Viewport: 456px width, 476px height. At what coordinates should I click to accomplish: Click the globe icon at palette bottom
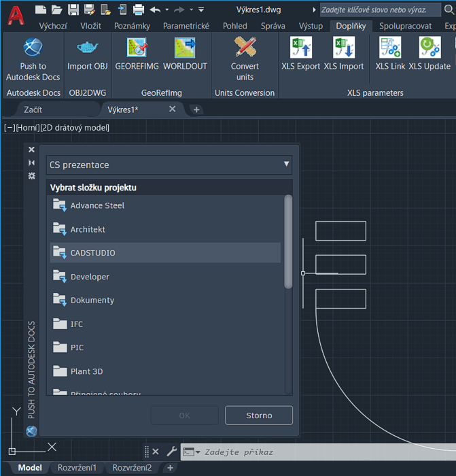pyautogui.click(x=31, y=431)
